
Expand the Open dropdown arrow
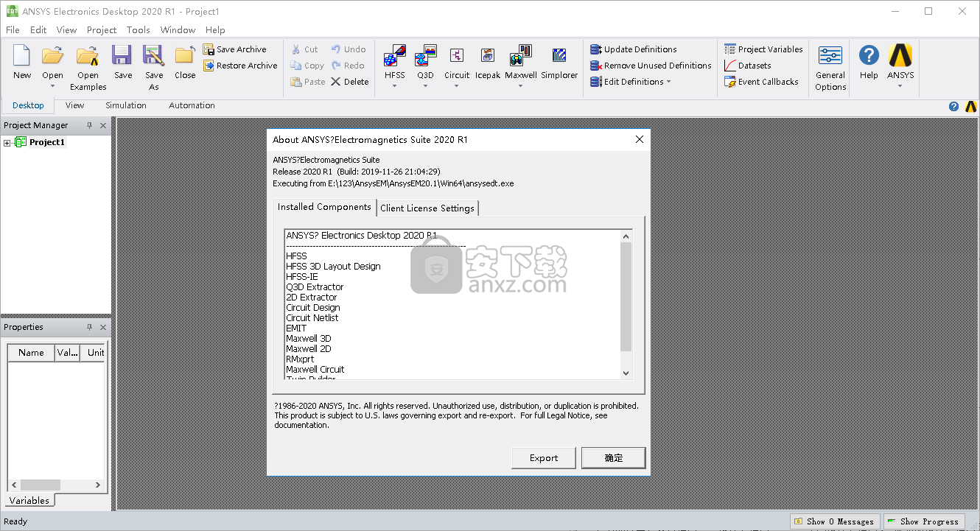[52, 86]
